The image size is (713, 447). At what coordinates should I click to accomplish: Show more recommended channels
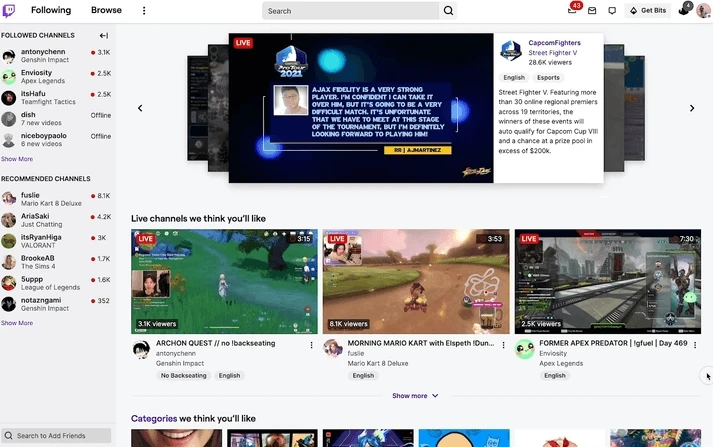click(17, 323)
